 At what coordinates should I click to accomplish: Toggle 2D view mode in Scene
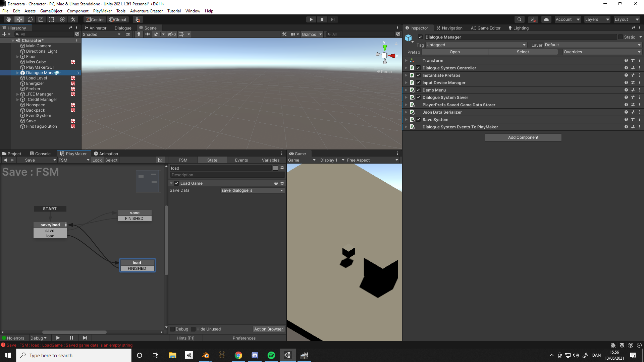coord(128,34)
